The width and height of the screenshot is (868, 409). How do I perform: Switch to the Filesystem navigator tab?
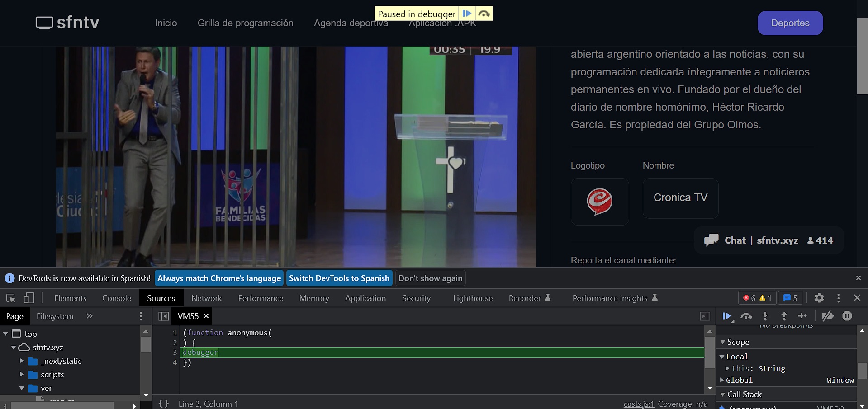tap(55, 316)
